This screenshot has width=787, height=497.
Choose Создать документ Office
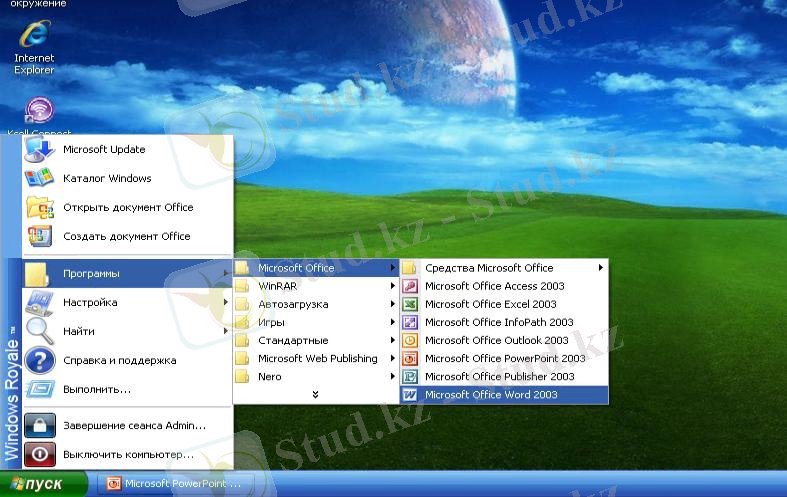[x=128, y=236]
